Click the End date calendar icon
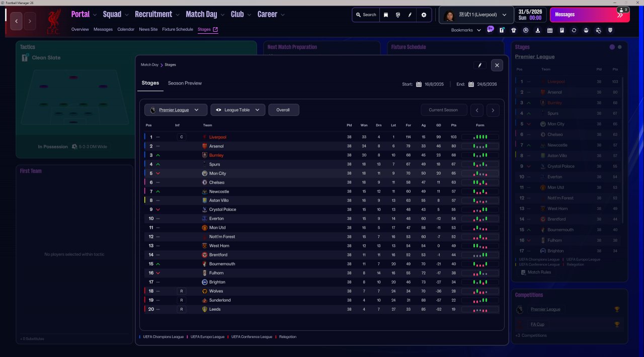644x357 pixels. (471, 84)
